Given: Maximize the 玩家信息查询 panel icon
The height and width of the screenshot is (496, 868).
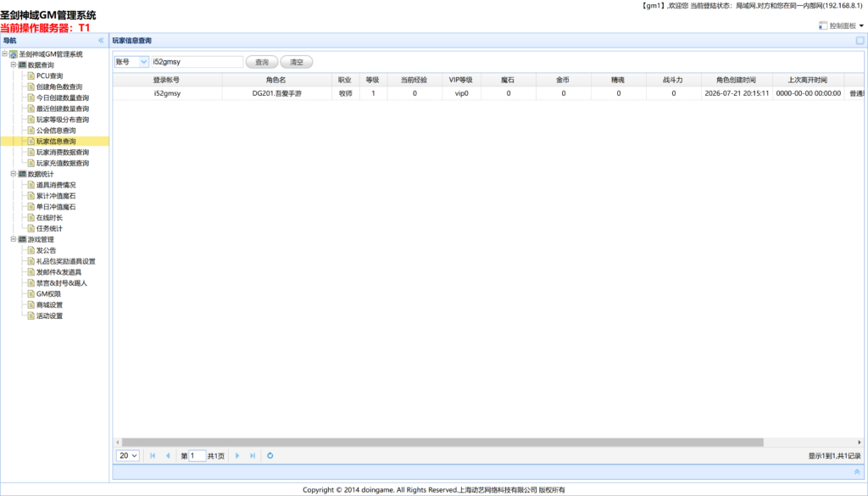Looking at the screenshot, I should tap(860, 41).
